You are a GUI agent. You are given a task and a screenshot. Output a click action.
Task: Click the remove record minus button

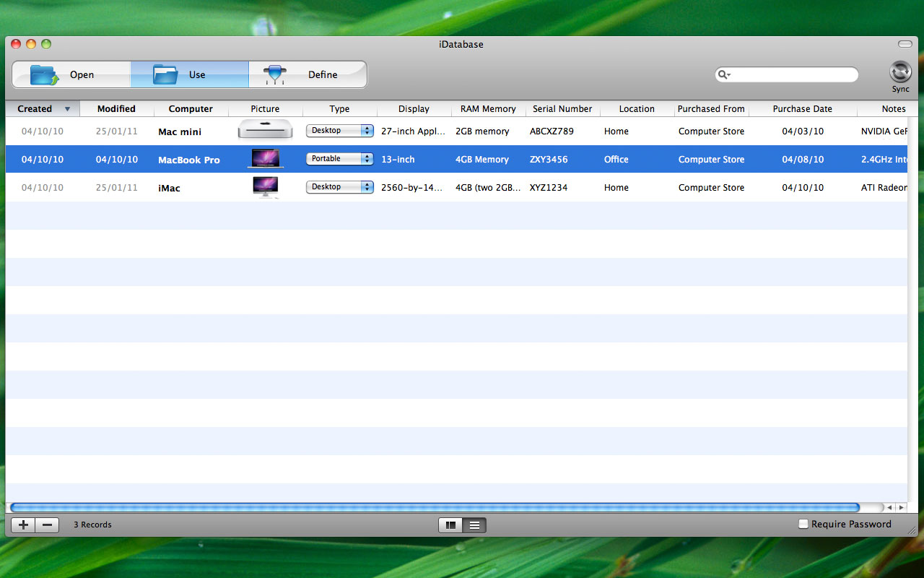(x=47, y=525)
